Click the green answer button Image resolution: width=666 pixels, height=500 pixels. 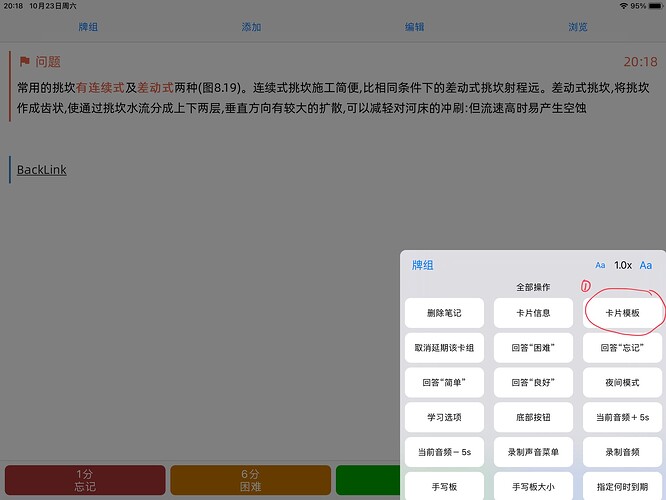(368, 480)
